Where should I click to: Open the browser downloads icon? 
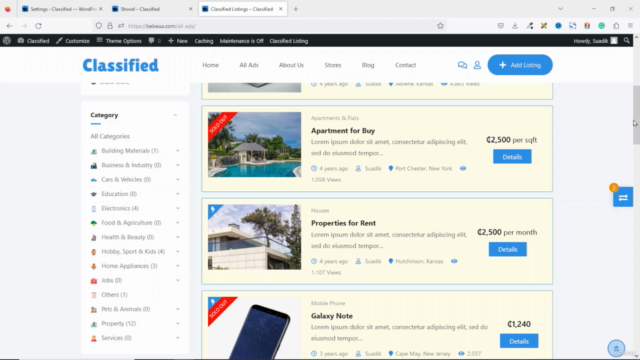(515, 26)
